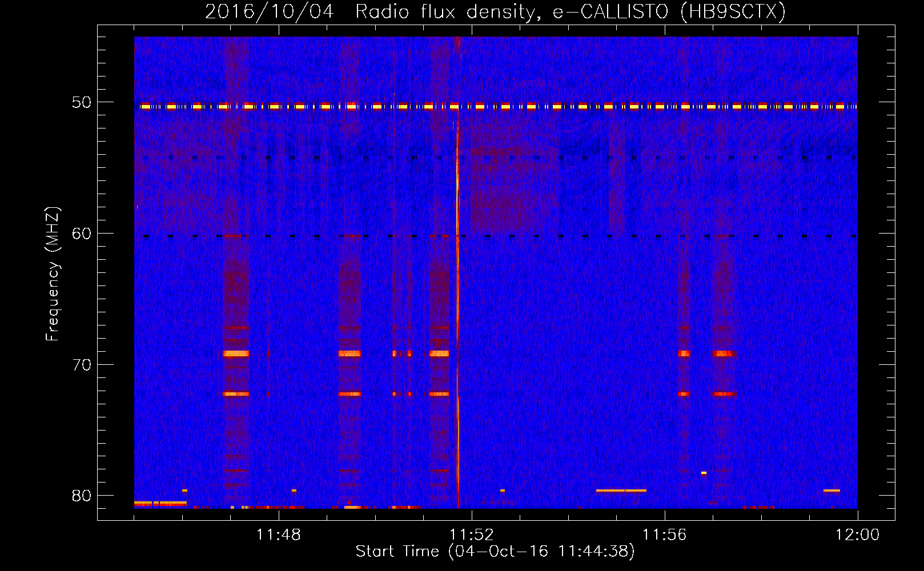Viewport: 924px width, 571px height.
Task: Click the "80" frequency tick label
Action: (x=82, y=496)
